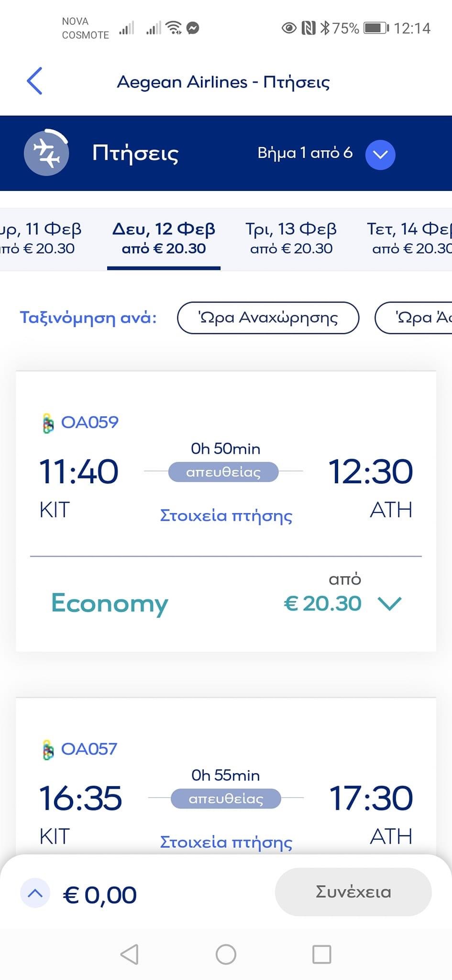Expand Economy fares for flight OA059
Viewport: 452px width, 980px height.
pyautogui.click(x=390, y=603)
